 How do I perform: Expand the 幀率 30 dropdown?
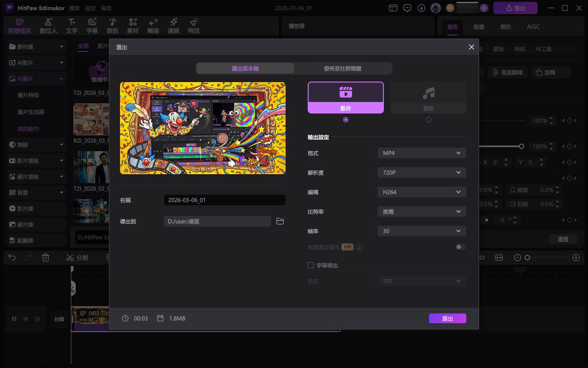[x=422, y=231]
